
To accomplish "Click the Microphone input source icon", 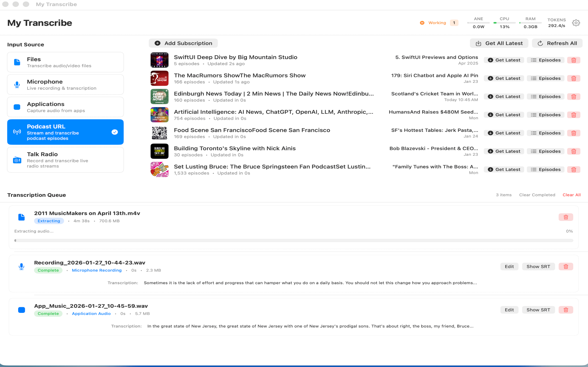I will [17, 84].
